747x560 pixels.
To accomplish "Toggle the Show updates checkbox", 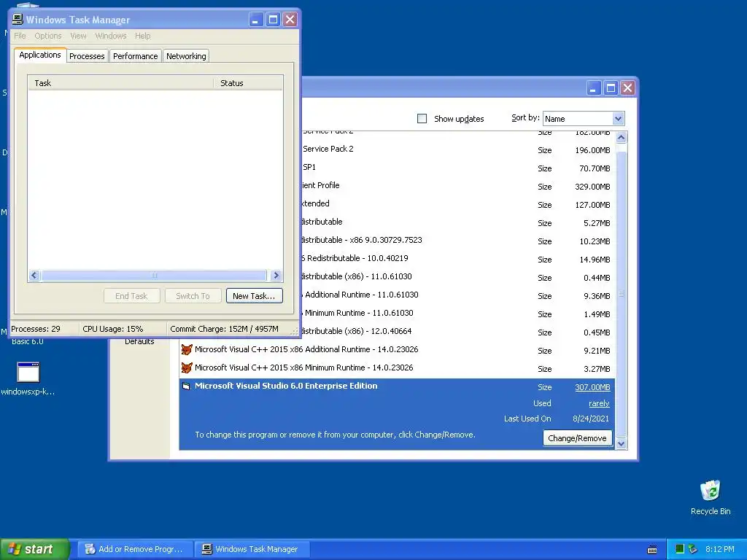I will [422, 119].
